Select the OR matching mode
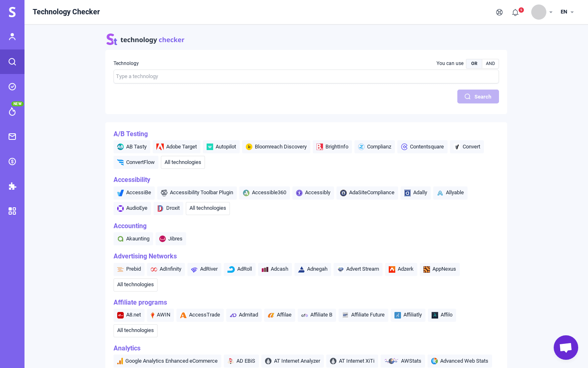The width and height of the screenshot is (588, 368). coord(474,63)
